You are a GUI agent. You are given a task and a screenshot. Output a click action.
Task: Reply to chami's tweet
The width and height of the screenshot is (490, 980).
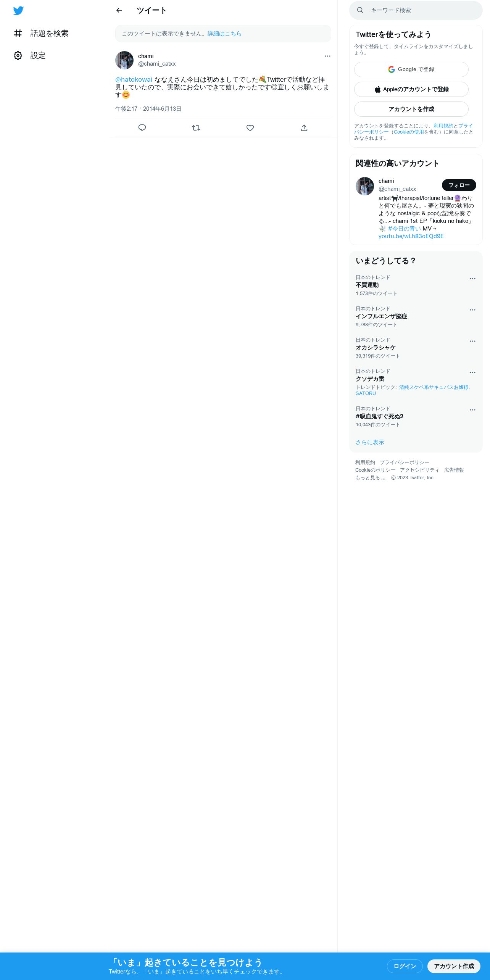(x=142, y=128)
